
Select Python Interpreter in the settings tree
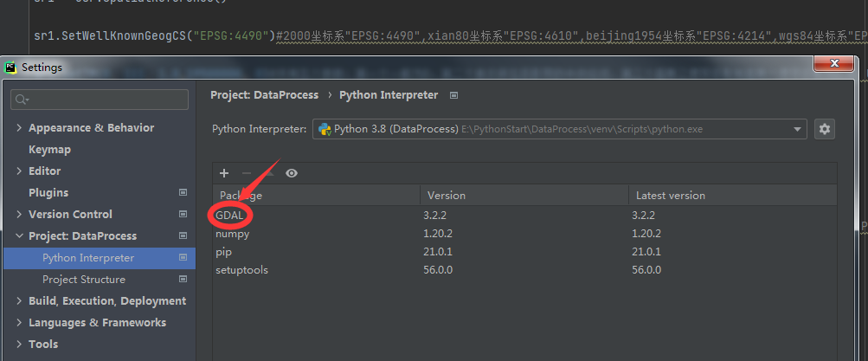pyautogui.click(x=100, y=258)
